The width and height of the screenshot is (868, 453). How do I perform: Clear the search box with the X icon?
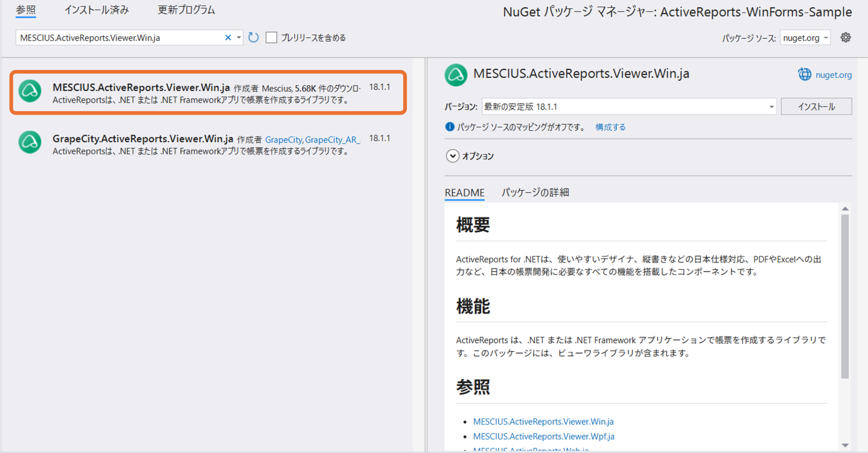pyautogui.click(x=228, y=37)
